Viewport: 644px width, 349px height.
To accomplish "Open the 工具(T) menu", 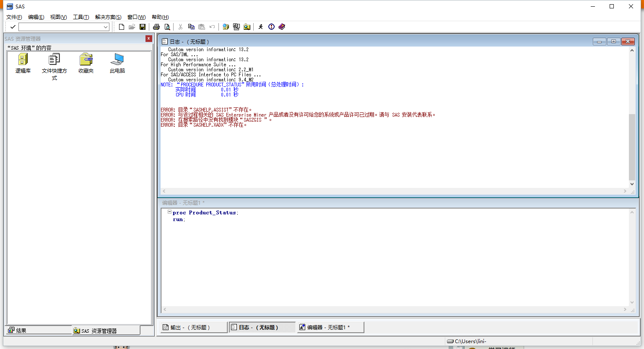I will [x=81, y=17].
